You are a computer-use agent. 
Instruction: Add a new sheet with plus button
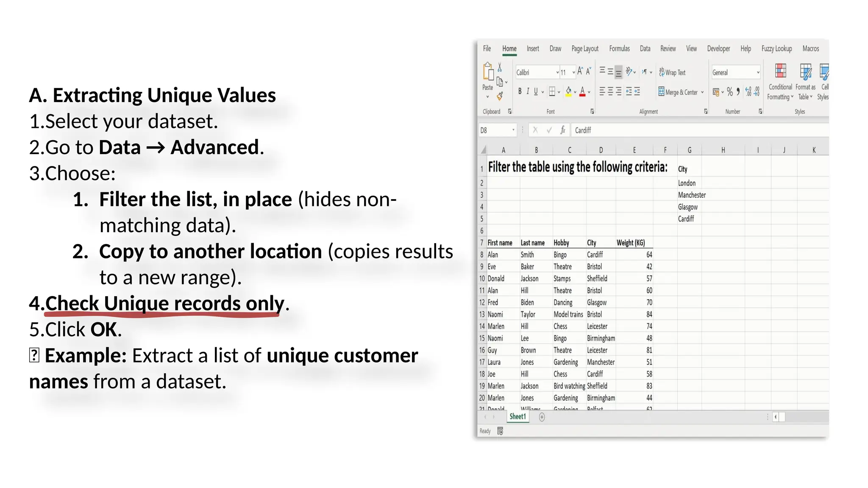point(542,417)
